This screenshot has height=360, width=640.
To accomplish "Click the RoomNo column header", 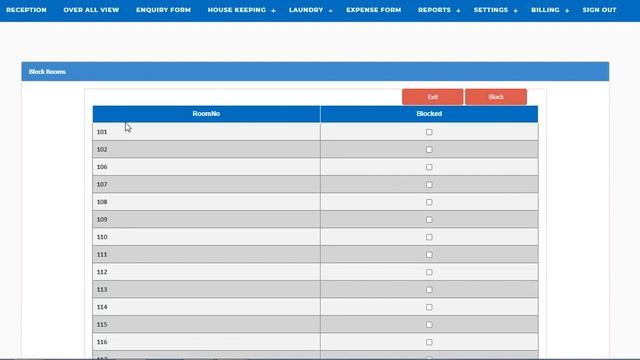I will (206, 114).
